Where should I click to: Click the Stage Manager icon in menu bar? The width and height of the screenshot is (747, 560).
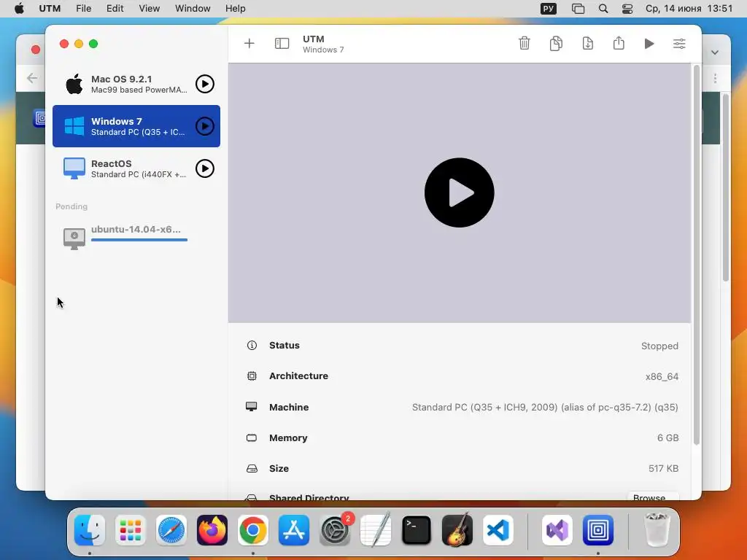point(578,9)
